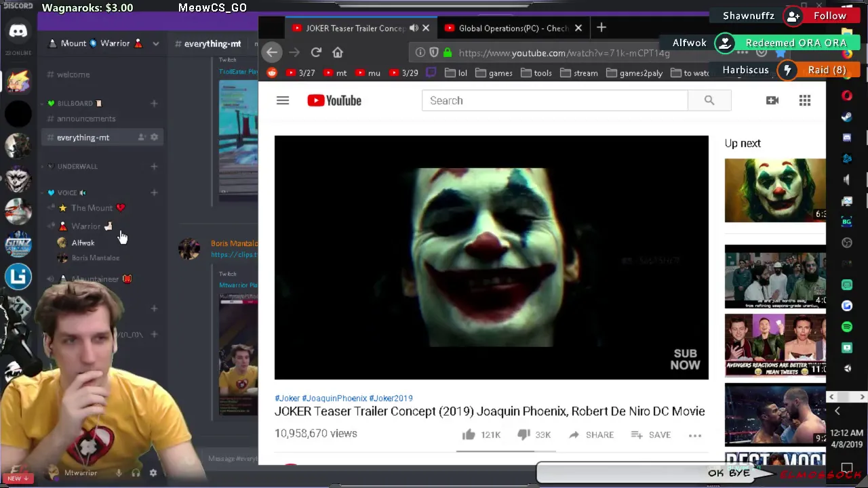
Task: Open the Gunz server icon in Discord
Action: pyautogui.click(x=18, y=243)
